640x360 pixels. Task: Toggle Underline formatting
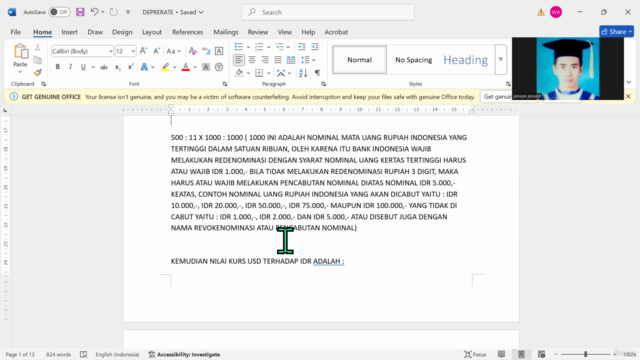(83, 67)
